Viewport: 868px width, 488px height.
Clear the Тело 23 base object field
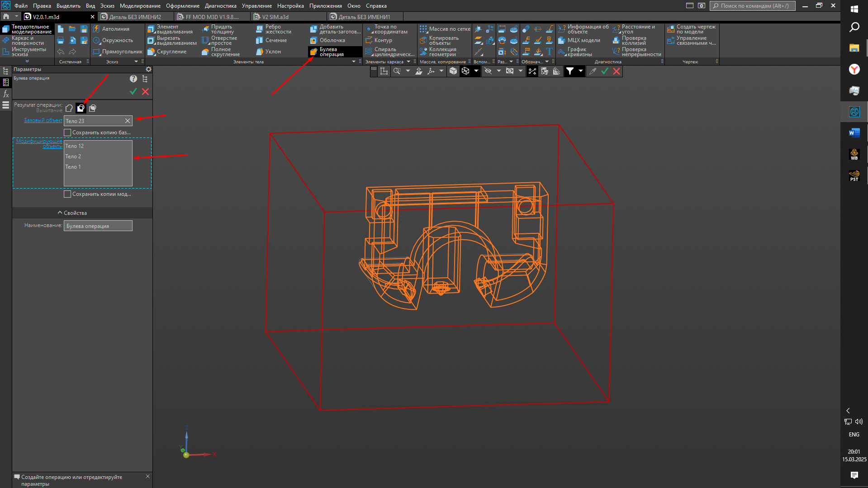pos(128,121)
